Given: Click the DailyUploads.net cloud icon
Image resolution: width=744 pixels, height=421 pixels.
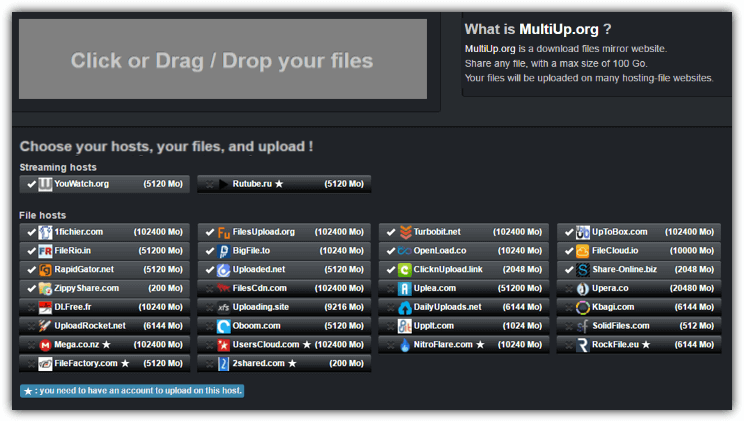Looking at the screenshot, I should (x=405, y=307).
